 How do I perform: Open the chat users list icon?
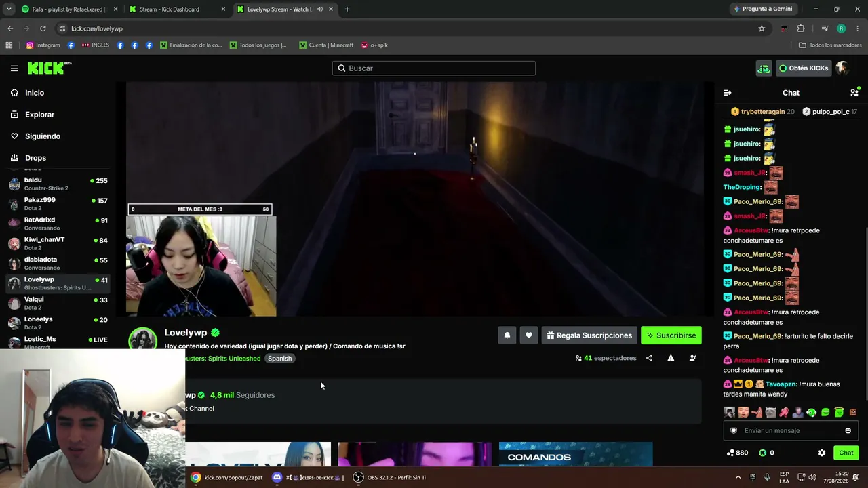coord(854,93)
